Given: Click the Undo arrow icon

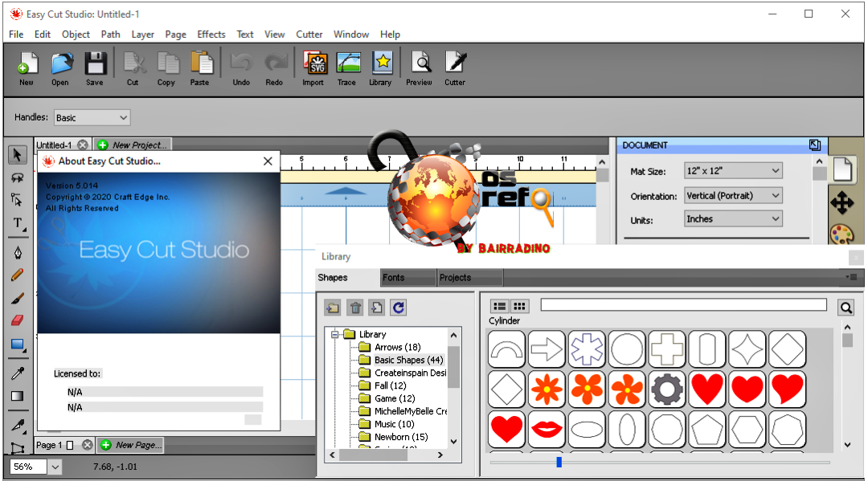Looking at the screenshot, I should pyautogui.click(x=241, y=68).
